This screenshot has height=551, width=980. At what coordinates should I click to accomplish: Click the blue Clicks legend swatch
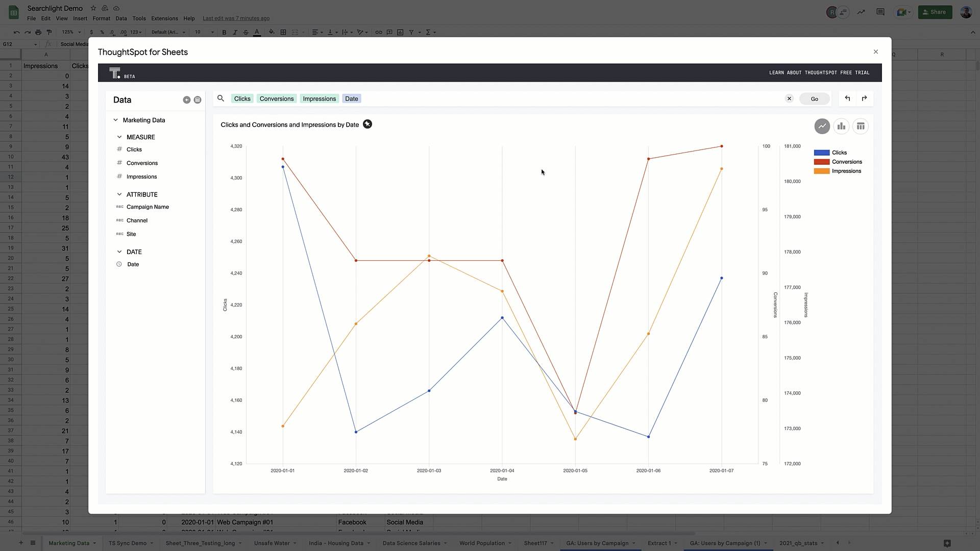821,153
